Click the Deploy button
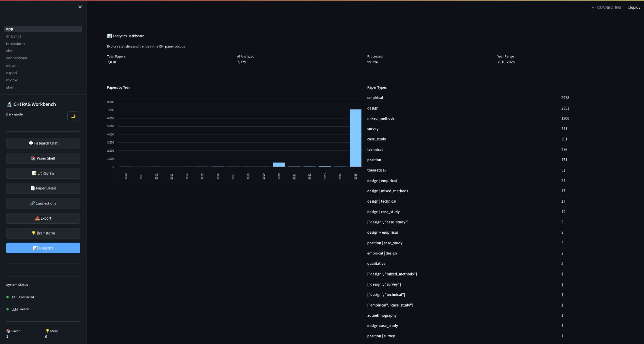Viewport: 644px width, 344px height. coord(634,7)
